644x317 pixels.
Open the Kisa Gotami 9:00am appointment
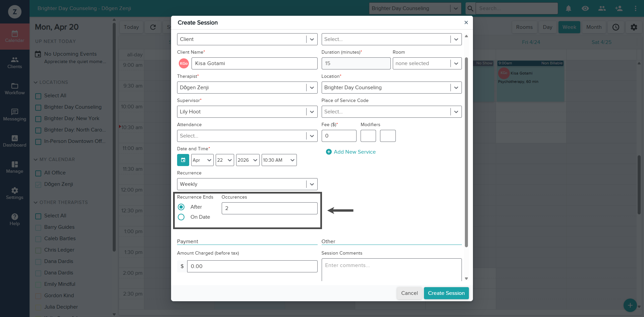530,81
